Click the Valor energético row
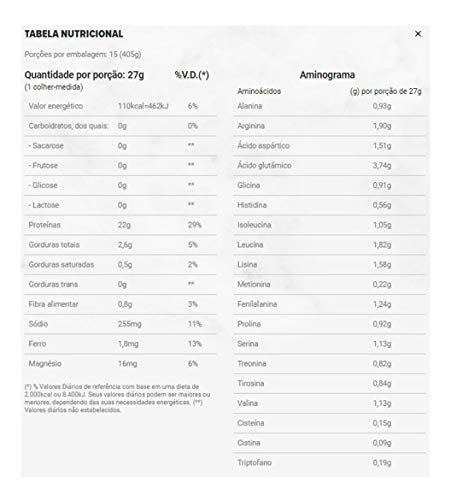The width and height of the screenshot is (451, 500). pyautogui.click(x=120, y=106)
